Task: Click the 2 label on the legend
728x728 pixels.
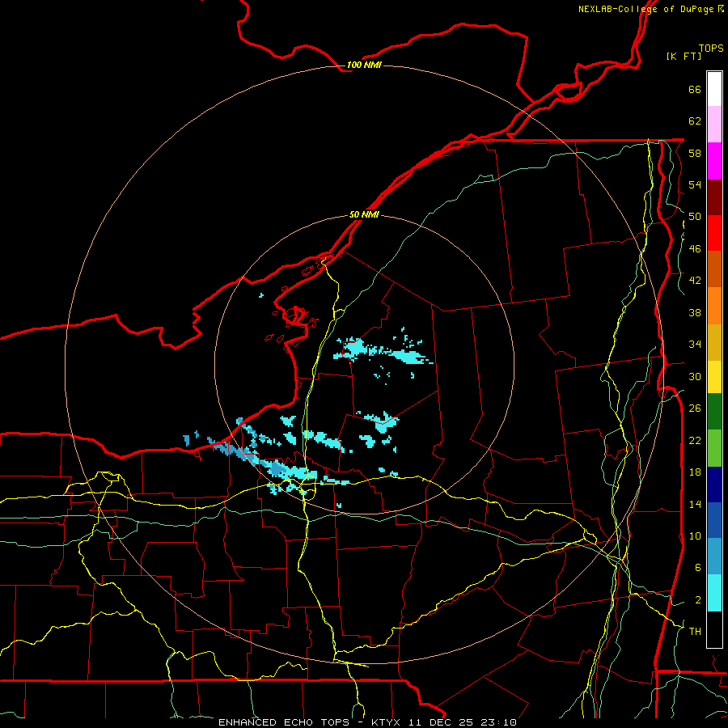Action: (697, 600)
